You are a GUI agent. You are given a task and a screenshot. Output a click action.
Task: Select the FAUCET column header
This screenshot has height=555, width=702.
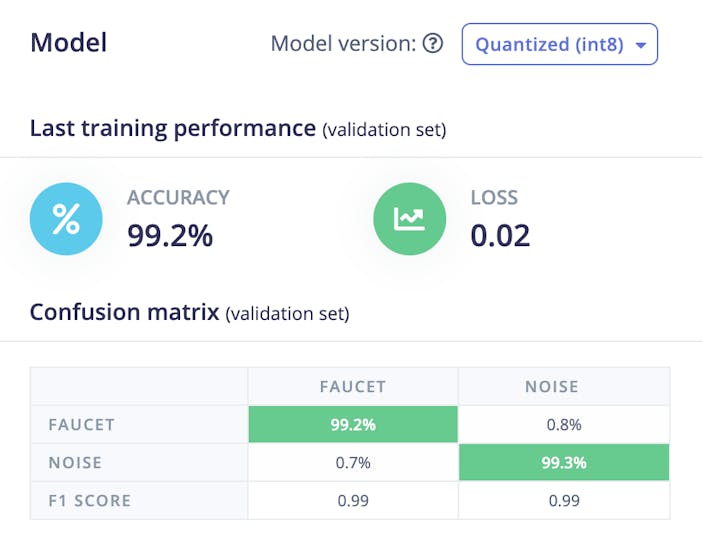(x=353, y=386)
